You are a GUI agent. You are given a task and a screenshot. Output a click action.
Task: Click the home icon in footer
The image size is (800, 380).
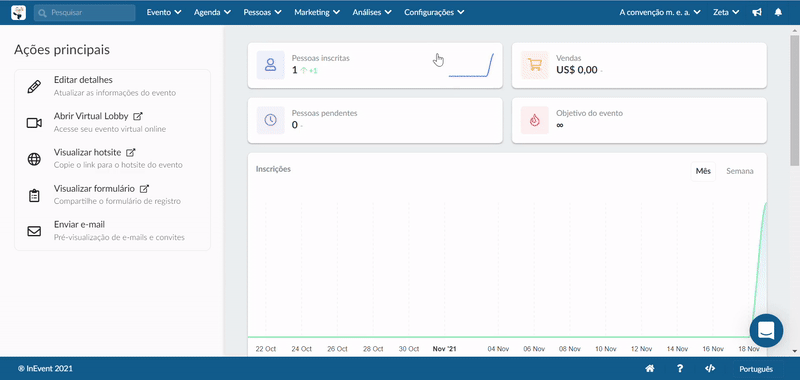click(x=649, y=369)
